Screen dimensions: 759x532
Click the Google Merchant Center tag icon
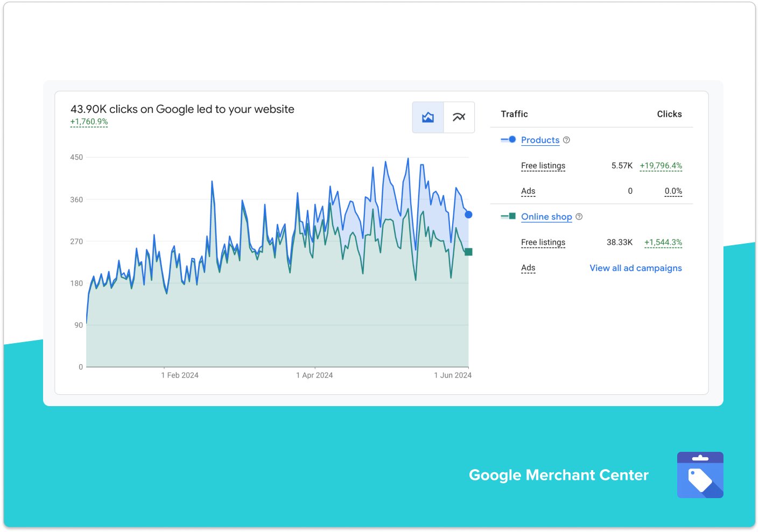(x=700, y=476)
